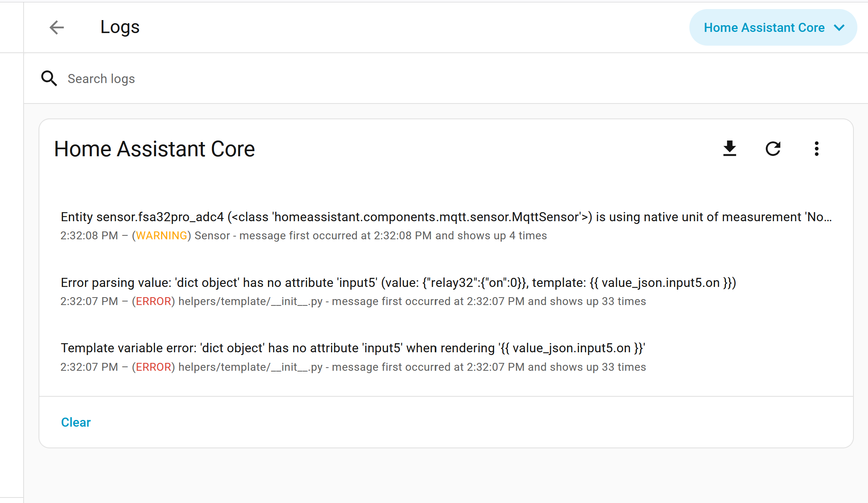
Task: Open the three-dot overflow menu
Action: click(x=816, y=149)
